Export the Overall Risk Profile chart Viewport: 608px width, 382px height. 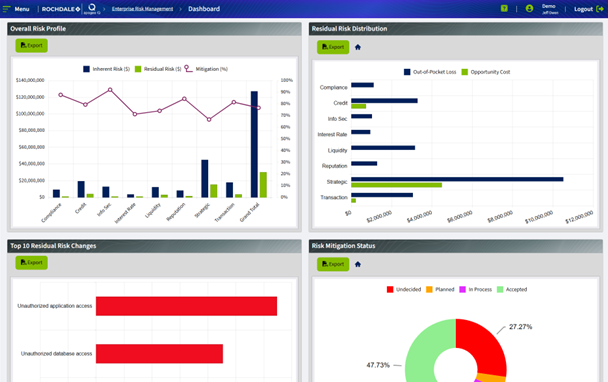tap(31, 45)
